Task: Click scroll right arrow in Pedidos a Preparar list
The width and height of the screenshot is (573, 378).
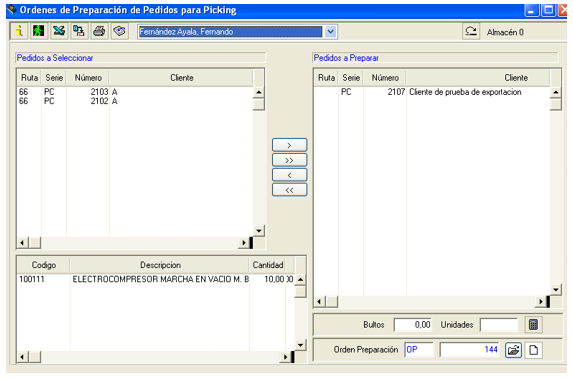Action: coord(540,302)
